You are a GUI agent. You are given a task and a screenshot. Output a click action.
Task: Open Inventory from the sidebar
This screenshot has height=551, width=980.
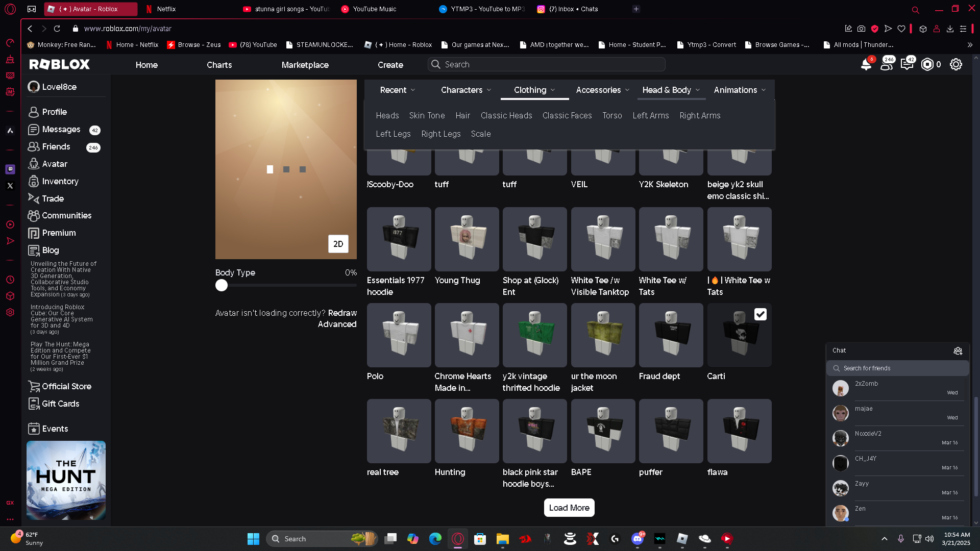pyautogui.click(x=60, y=181)
